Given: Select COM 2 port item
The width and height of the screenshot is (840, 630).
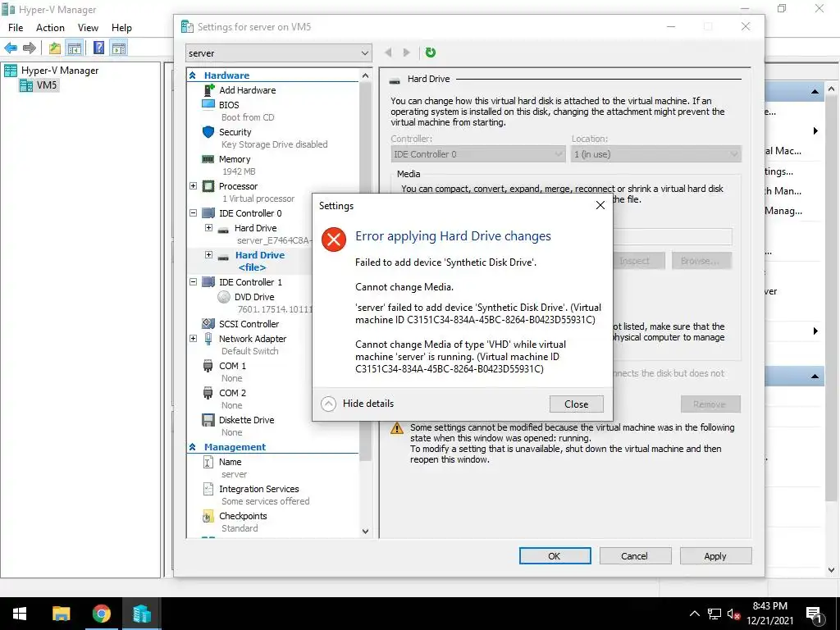Looking at the screenshot, I should tap(232, 393).
